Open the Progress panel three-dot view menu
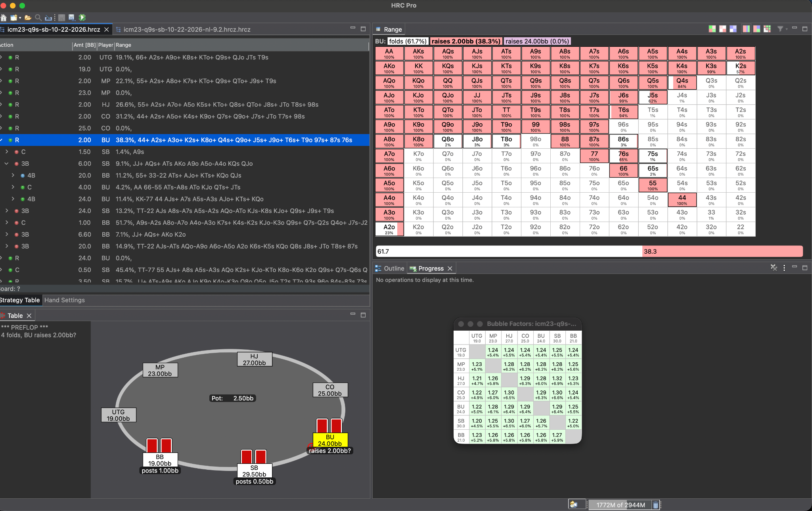The image size is (812, 511). [784, 268]
